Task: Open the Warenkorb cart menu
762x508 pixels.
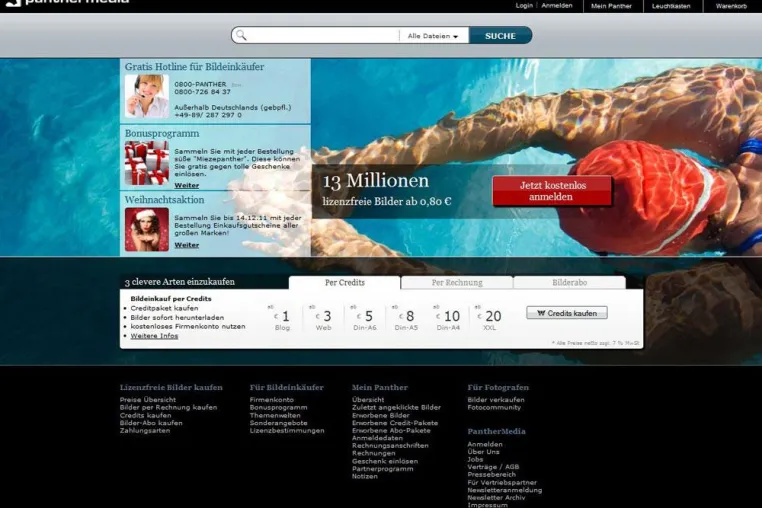Action: tap(730, 6)
